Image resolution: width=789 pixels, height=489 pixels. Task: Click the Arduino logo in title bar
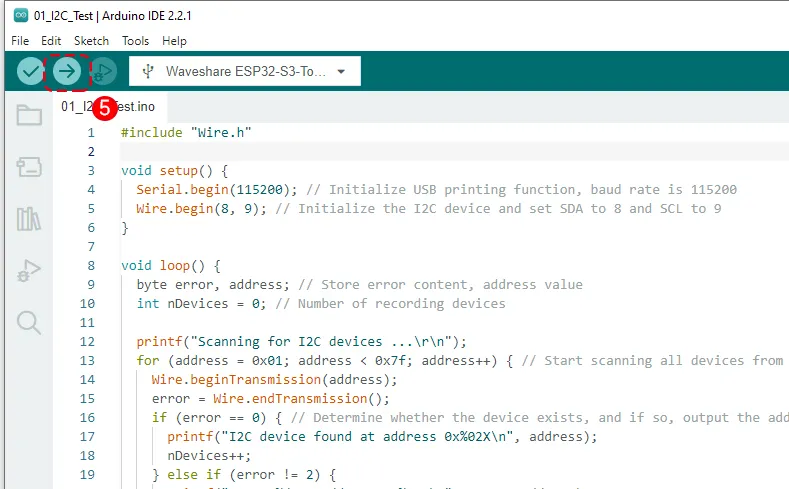pyautogui.click(x=19, y=14)
